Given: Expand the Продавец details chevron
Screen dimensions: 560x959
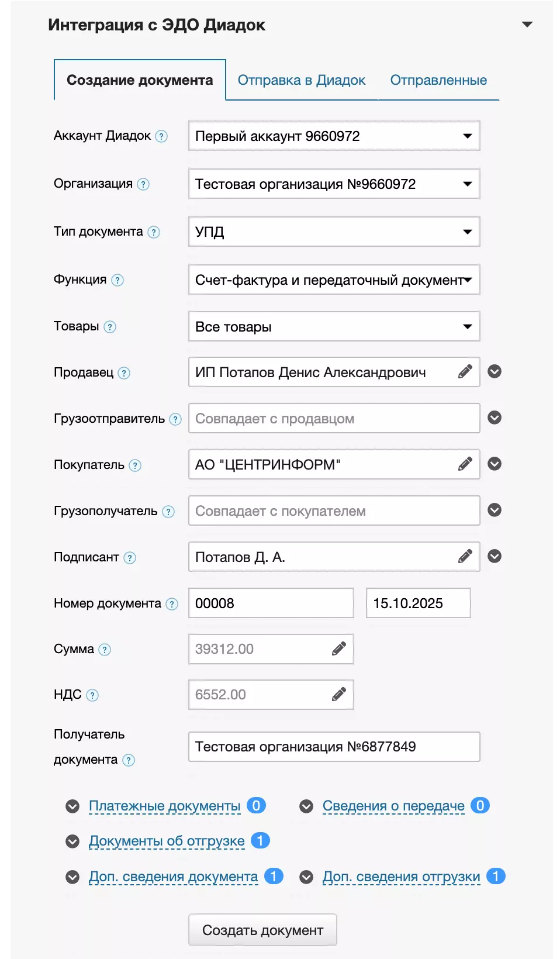Looking at the screenshot, I should point(495,372).
